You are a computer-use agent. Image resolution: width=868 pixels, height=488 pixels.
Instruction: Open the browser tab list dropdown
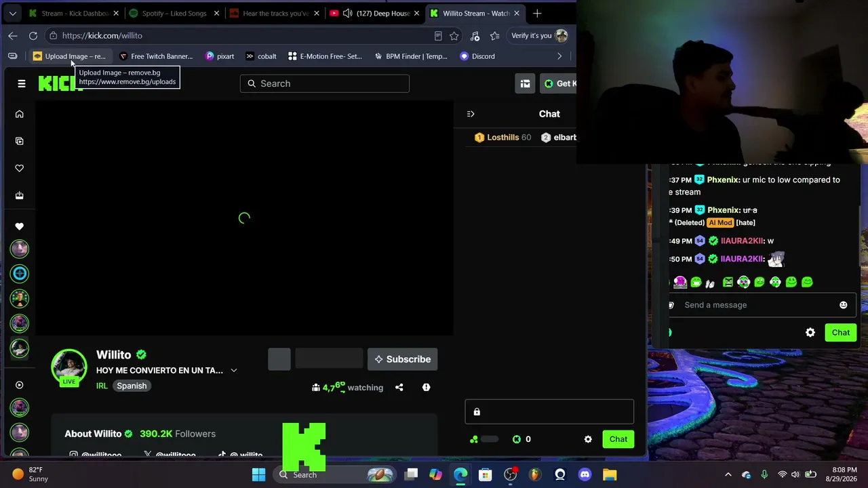click(x=12, y=13)
